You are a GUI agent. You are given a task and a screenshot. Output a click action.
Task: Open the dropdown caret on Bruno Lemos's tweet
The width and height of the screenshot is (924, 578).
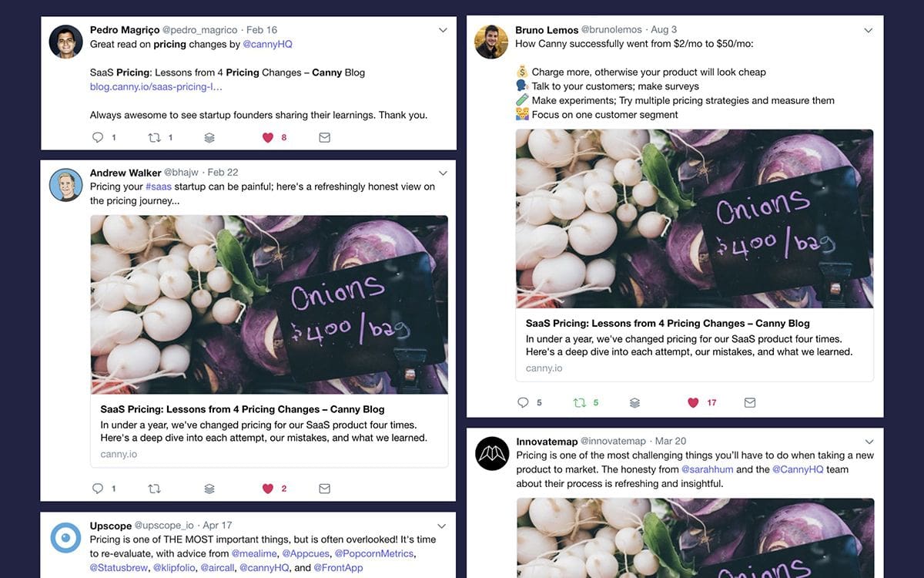coord(869,30)
